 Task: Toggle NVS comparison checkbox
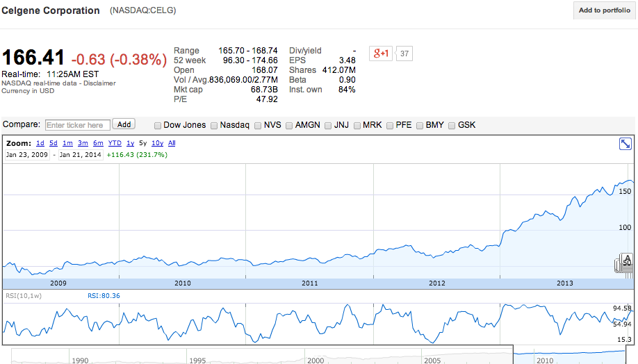258,126
